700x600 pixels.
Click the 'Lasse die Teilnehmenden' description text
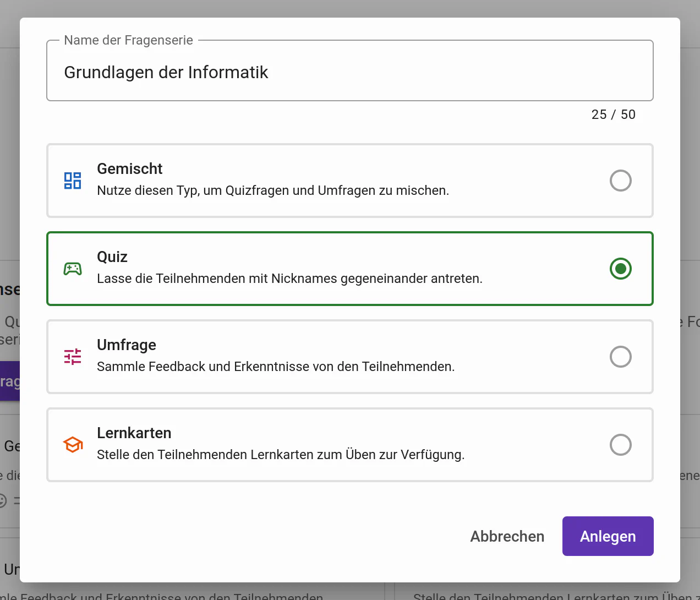289,279
